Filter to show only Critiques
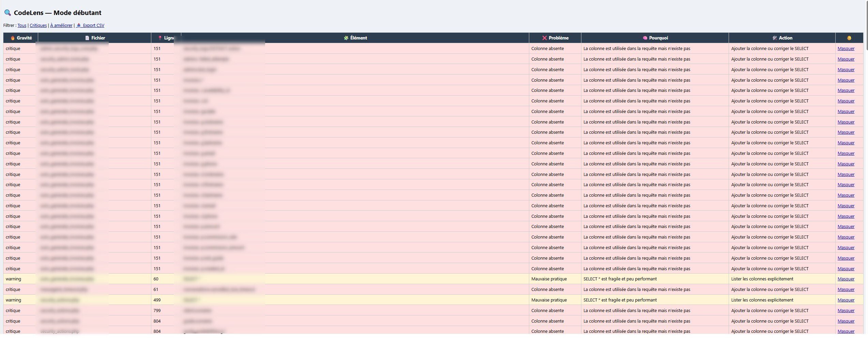868x342 pixels. [38, 26]
